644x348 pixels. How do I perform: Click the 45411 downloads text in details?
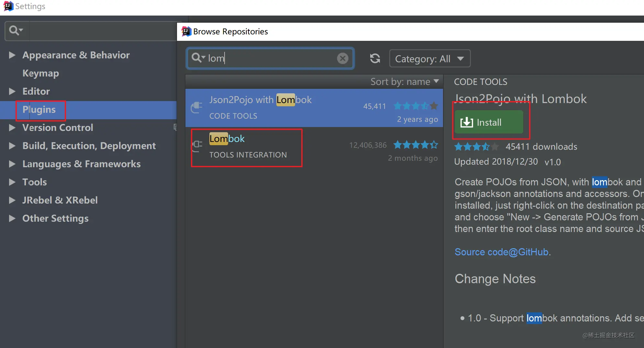tap(541, 147)
